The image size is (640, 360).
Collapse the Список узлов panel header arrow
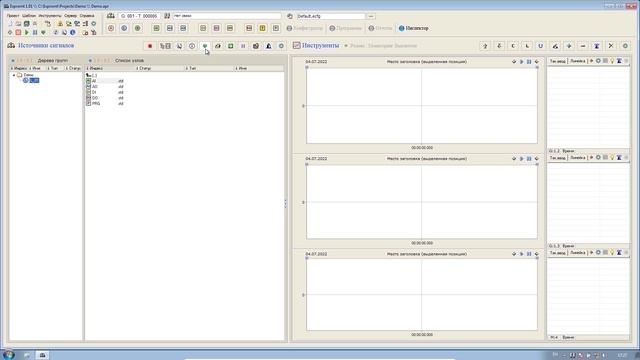(90, 61)
